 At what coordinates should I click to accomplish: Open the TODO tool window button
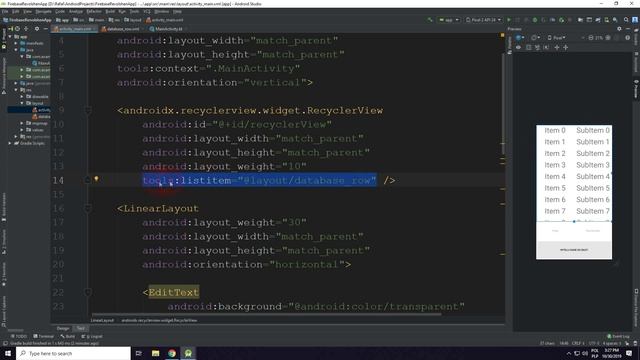(19, 336)
